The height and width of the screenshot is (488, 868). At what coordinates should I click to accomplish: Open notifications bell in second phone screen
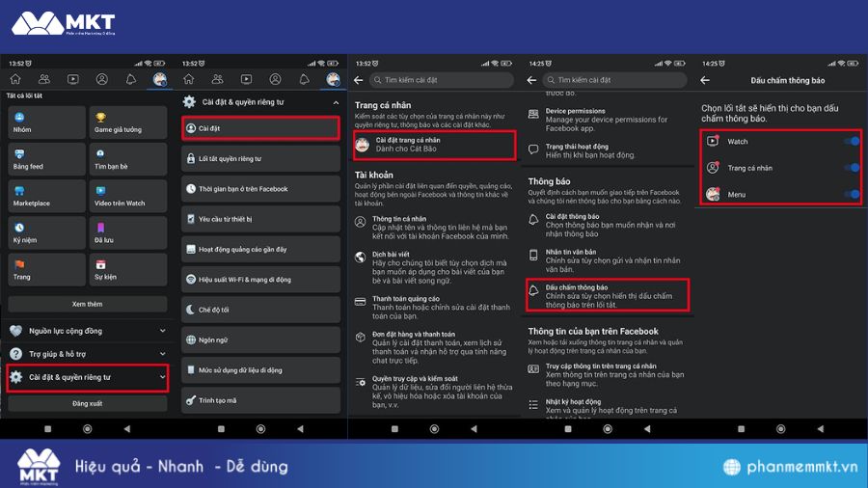(304, 79)
